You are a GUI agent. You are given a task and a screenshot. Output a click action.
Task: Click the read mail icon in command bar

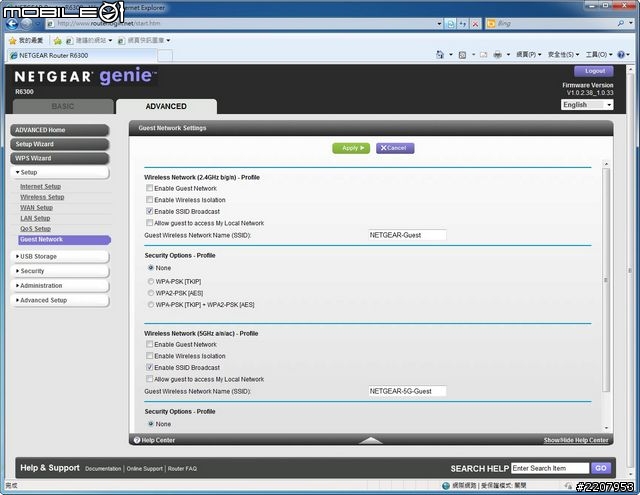click(483, 55)
